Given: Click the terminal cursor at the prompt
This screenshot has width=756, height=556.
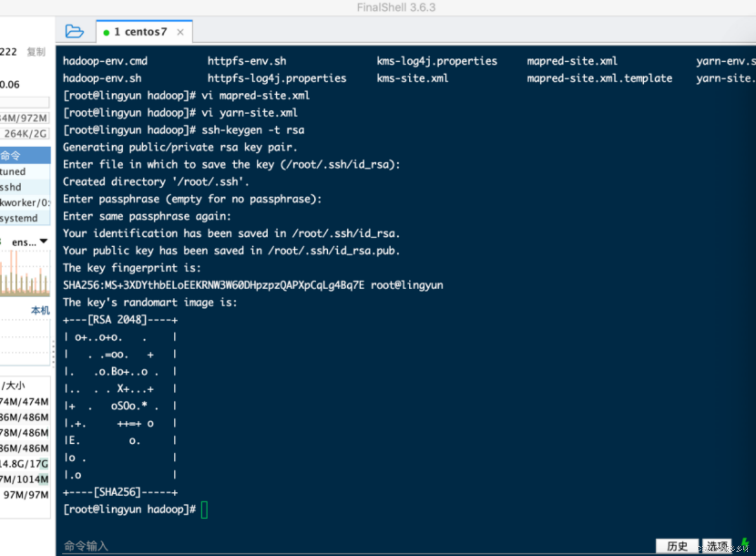Looking at the screenshot, I should tap(205, 510).
